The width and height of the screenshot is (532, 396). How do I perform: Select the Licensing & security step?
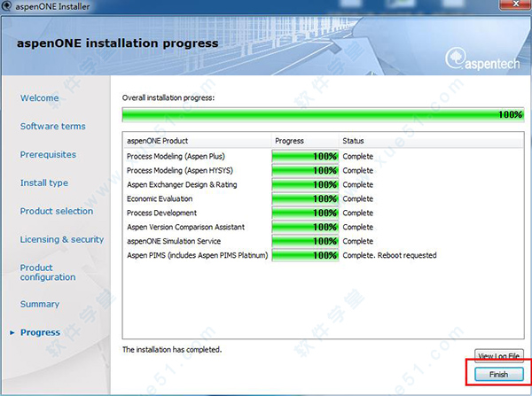click(x=62, y=239)
